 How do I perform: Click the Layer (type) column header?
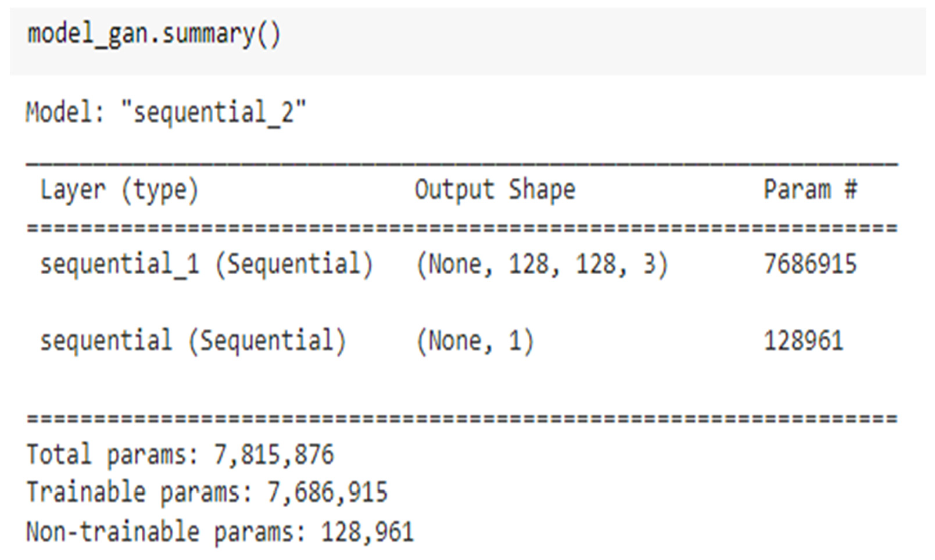point(119,190)
